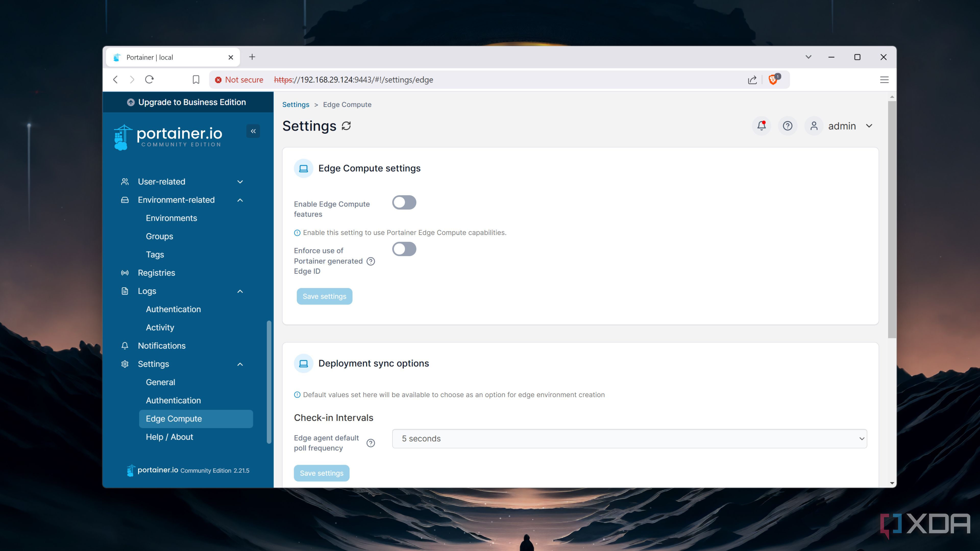980x551 pixels.
Task: Click the upgrade arrow icon in the Business Edition banner
Action: point(130,102)
